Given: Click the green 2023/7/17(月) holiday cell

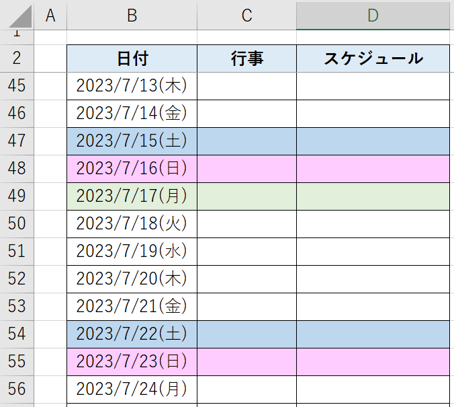Looking at the screenshot, I should [132, 196].
